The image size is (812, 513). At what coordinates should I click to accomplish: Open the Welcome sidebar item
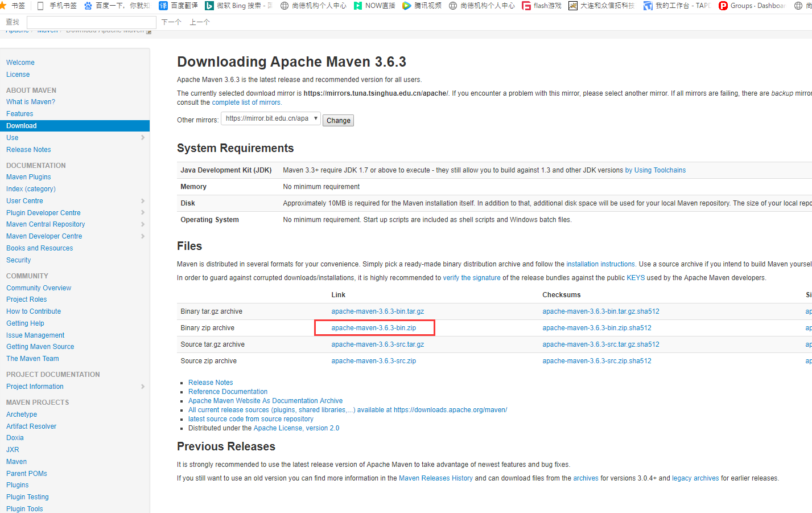(x=20, y=63)
